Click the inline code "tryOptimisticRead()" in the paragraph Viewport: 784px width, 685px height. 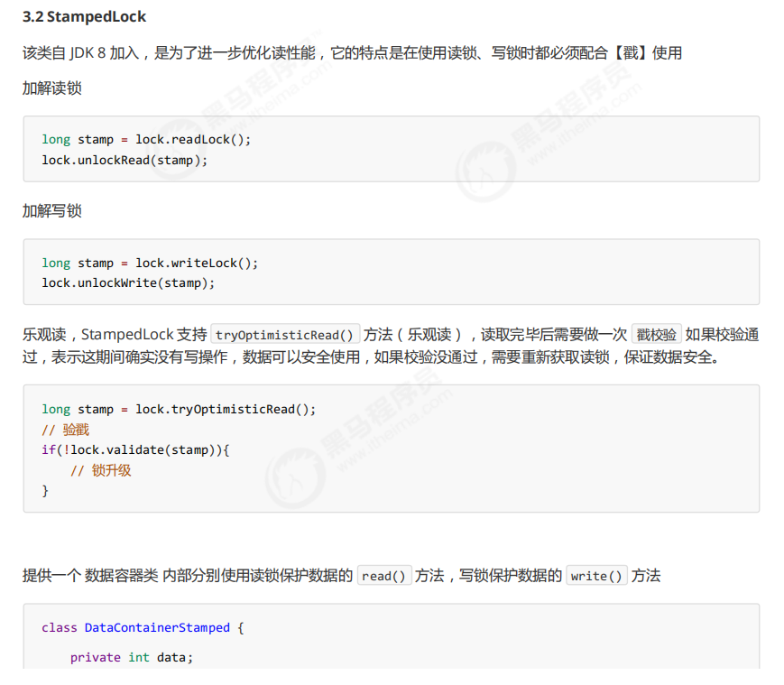point(285,335)
